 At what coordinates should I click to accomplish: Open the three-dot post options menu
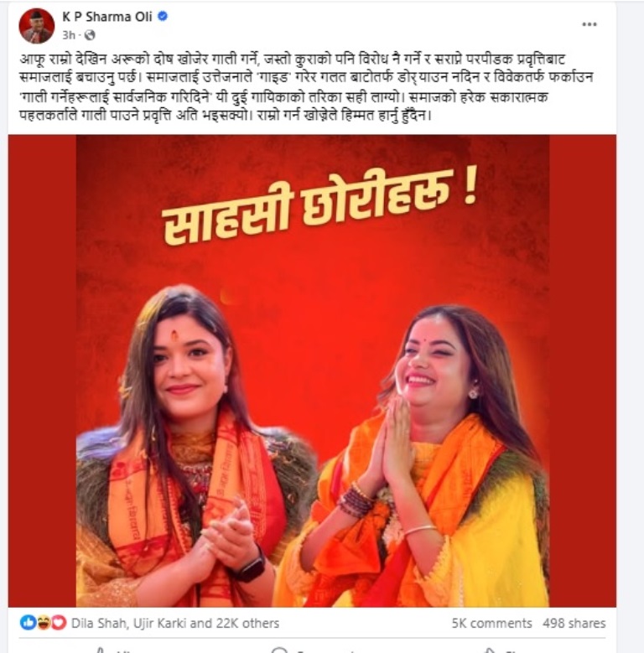pyautogui.click(x=589, y=24)
